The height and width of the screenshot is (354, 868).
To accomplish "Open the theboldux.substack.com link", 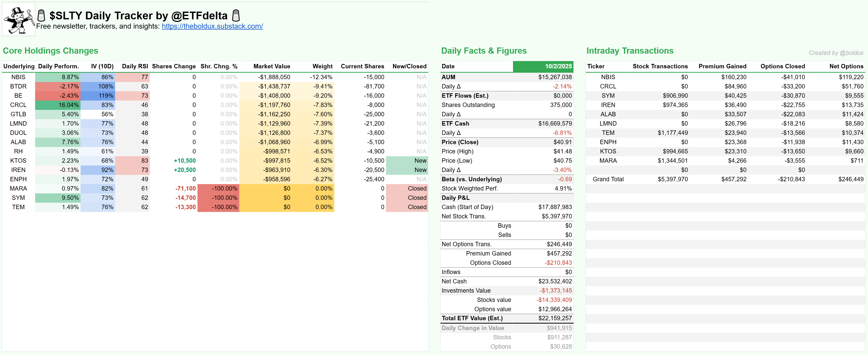I will pos(212,26).
